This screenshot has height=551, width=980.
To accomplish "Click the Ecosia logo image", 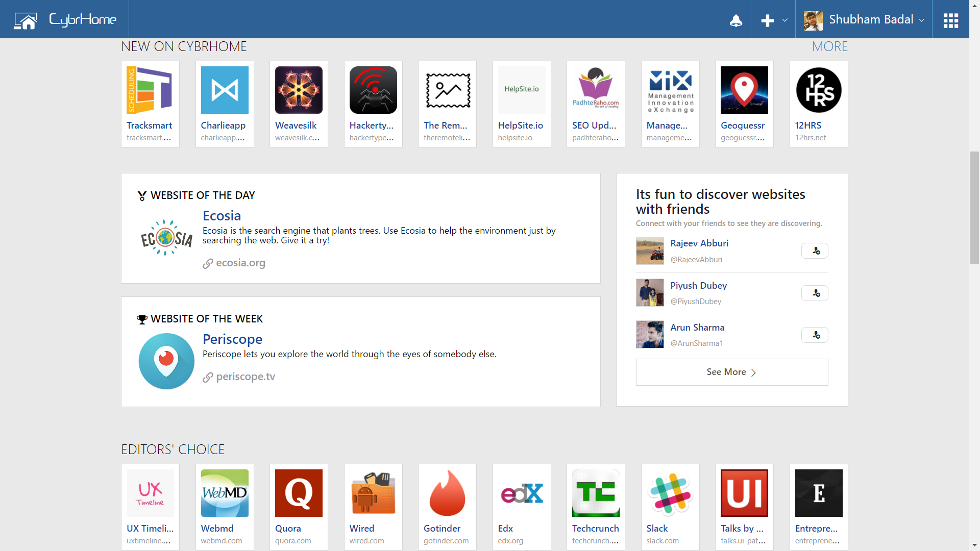I will pyautogui.click(x=166, y=238).
